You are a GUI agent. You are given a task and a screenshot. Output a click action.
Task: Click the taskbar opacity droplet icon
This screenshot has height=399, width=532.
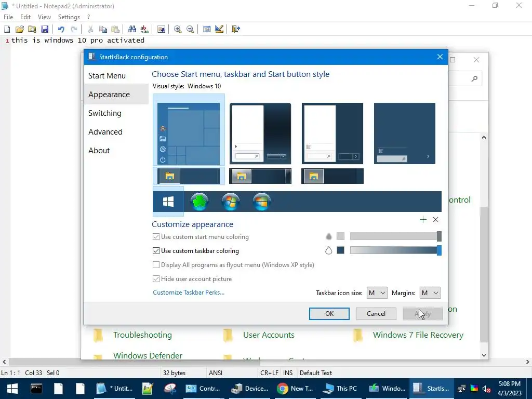tap(328, 250)
